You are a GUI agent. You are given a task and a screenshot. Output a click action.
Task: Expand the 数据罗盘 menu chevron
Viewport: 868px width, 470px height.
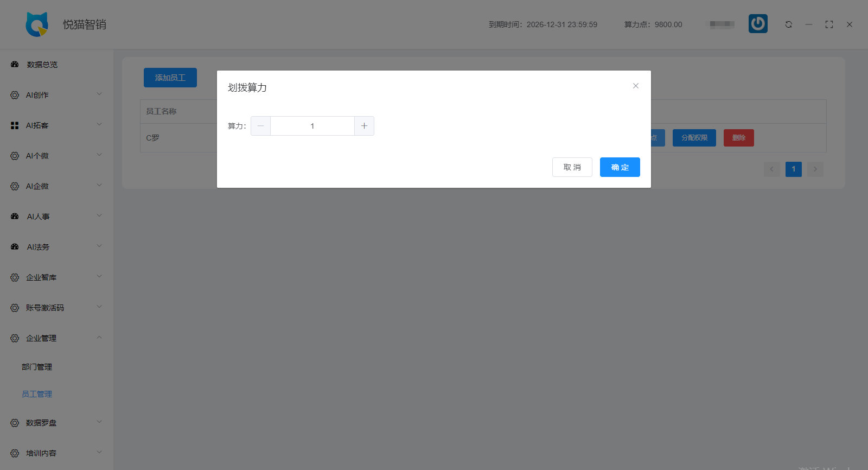tap(99, 422)
